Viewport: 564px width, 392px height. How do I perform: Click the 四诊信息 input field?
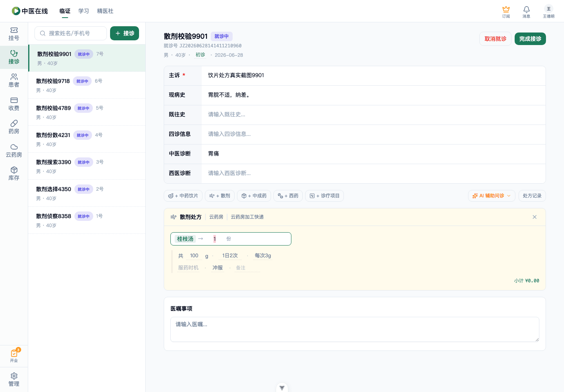(373, 134)
